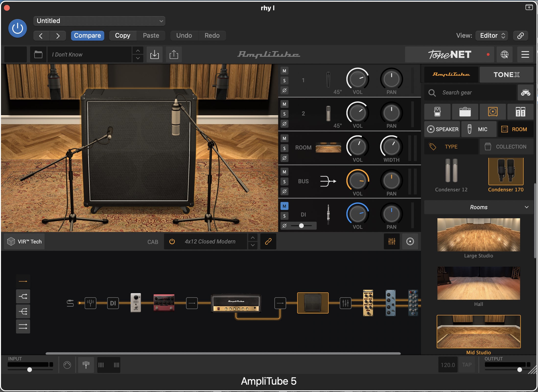Click the Search gear field
This screenshot has height=392, width=538.
[x=470, y=92]
